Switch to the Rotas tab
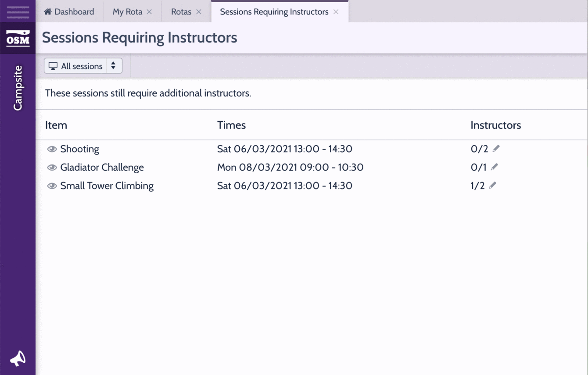This screenshot has width=588, height=375. pyautogui.click(x=181, y=12)
